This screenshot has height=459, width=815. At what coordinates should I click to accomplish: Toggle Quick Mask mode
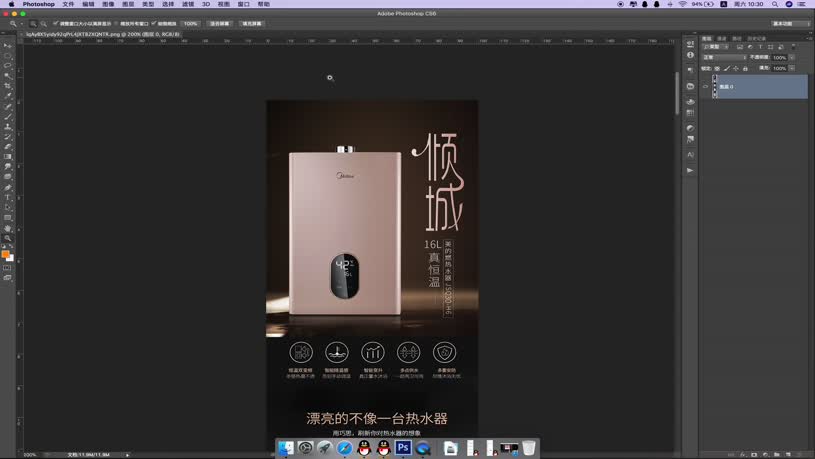coord(7,268)
